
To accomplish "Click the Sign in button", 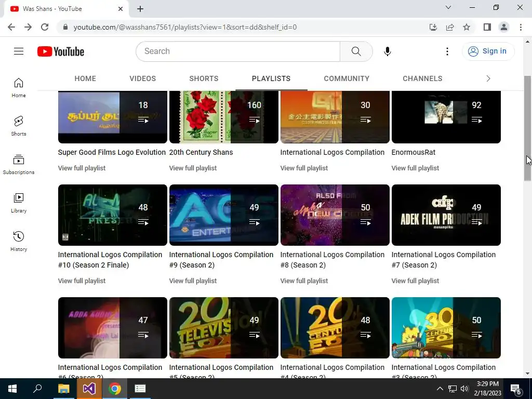I will (488, 51).
